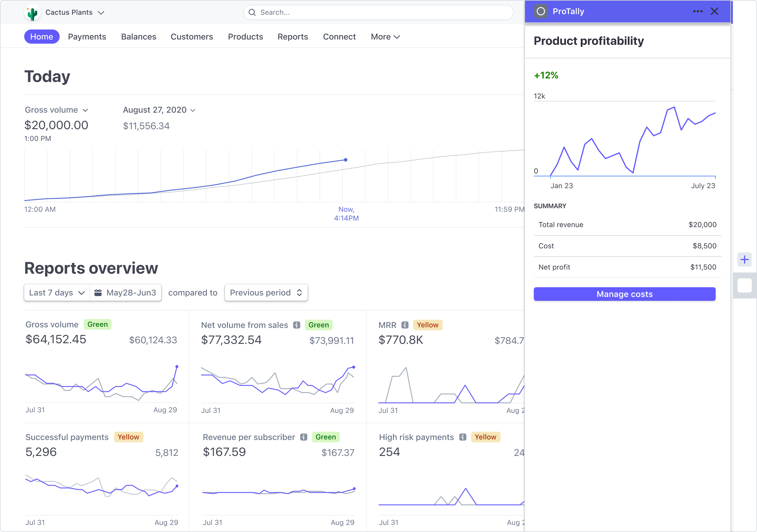The image size is (757, 532).
Task: Click the plus icon on right sidebar
Action: pyautogui.click(x=744, y=260)
